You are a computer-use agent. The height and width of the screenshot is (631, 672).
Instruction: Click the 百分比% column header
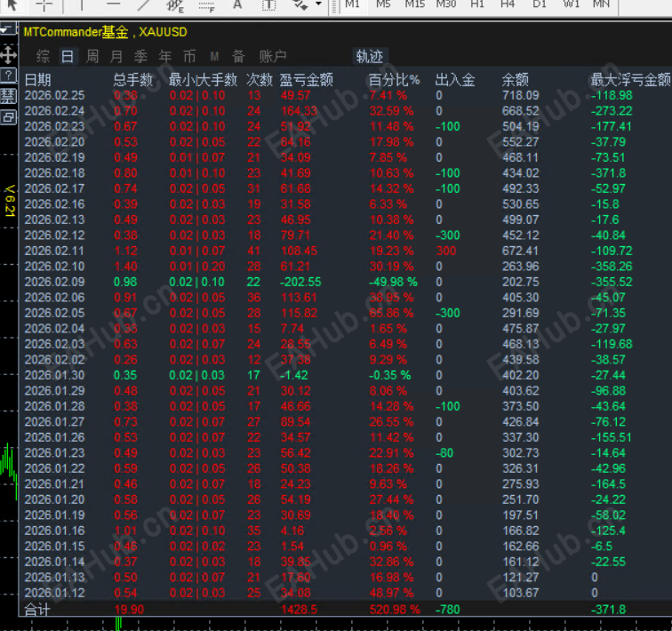point(394,80)
